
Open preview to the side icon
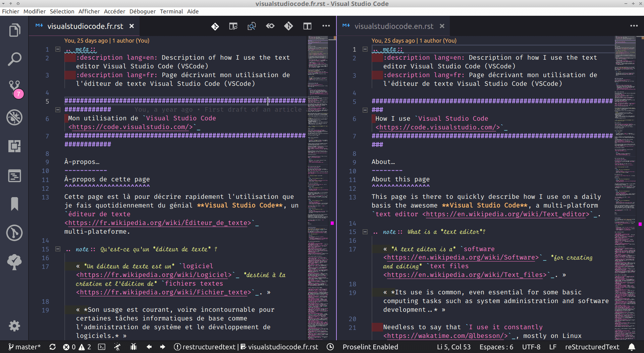tap(233, 26)
